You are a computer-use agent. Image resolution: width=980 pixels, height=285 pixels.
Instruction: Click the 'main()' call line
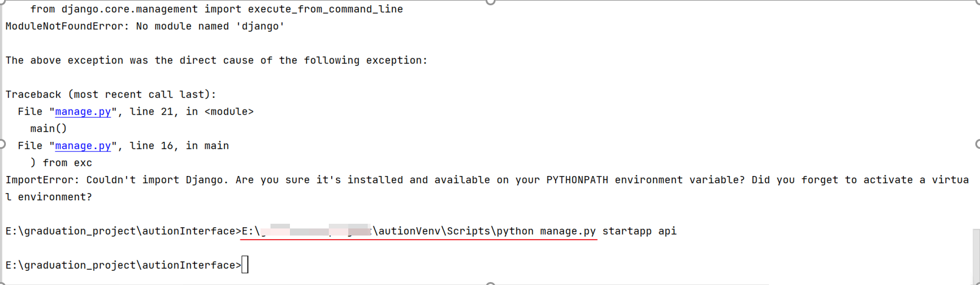coord(48,129)
